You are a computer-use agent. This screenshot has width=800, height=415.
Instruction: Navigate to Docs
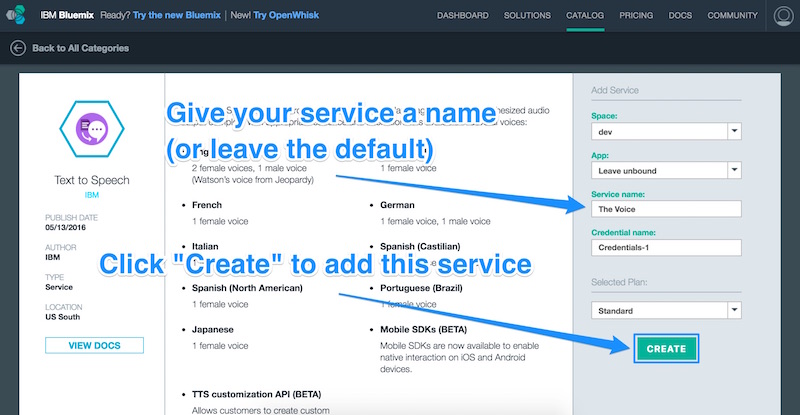tap(682, 16)
